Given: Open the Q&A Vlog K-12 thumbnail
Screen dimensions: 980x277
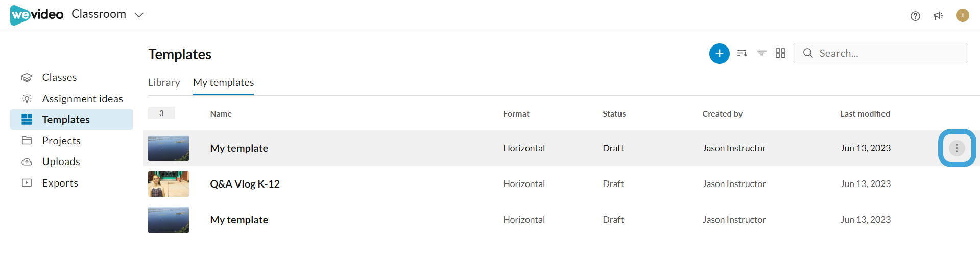Looking at the screenshot, I should [169, 184].
